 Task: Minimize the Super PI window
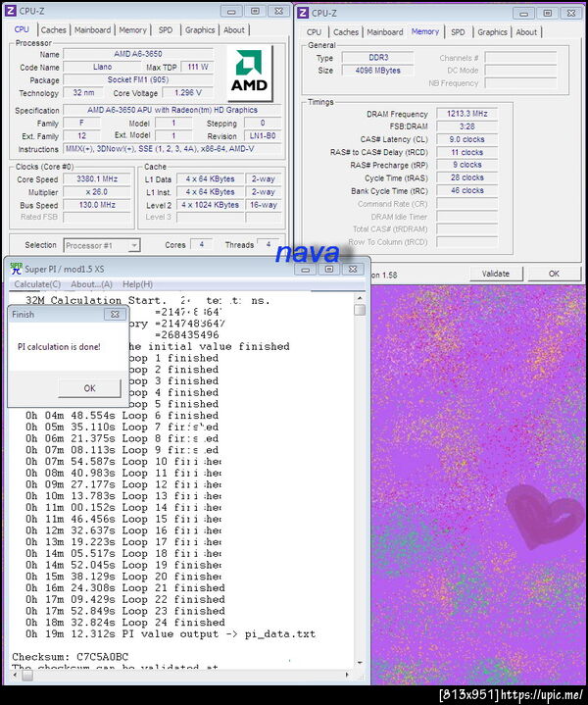coord(306,270)
